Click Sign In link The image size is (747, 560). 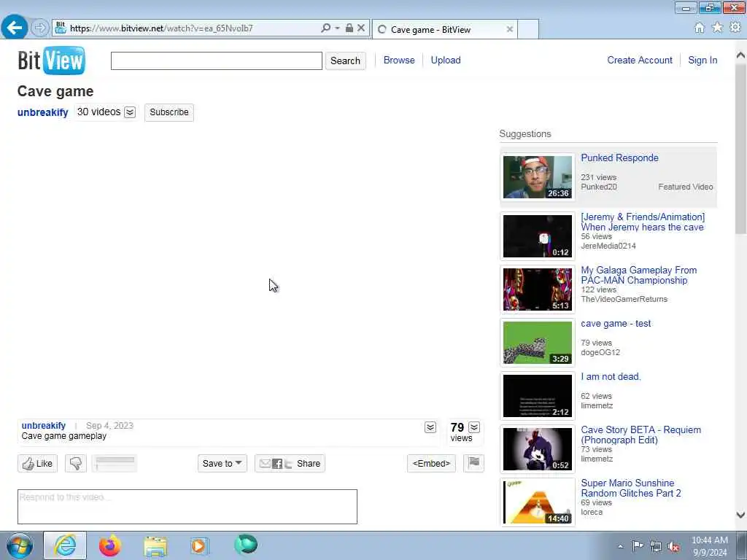[703, 60]
